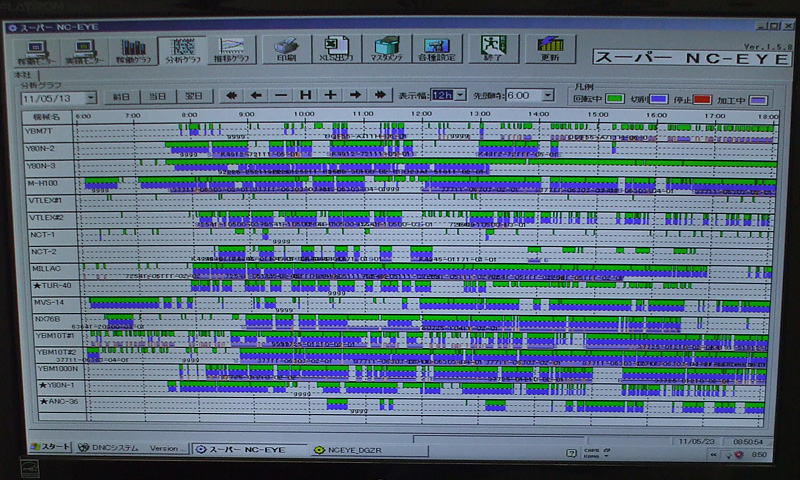Image resolution: width=800 pixels, height=480 pixels.
Task: Exit the application via 終了 icon
Action: 493,49
